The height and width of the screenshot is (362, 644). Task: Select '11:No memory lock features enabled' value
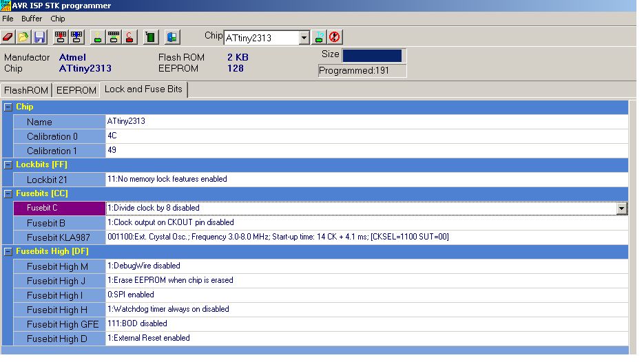pos(366,180)
